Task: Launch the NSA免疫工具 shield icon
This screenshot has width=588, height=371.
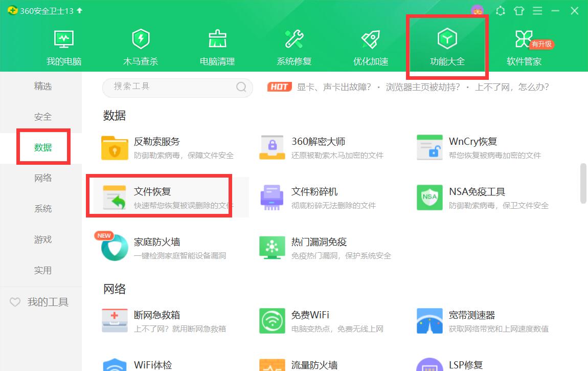Action: 429,198
